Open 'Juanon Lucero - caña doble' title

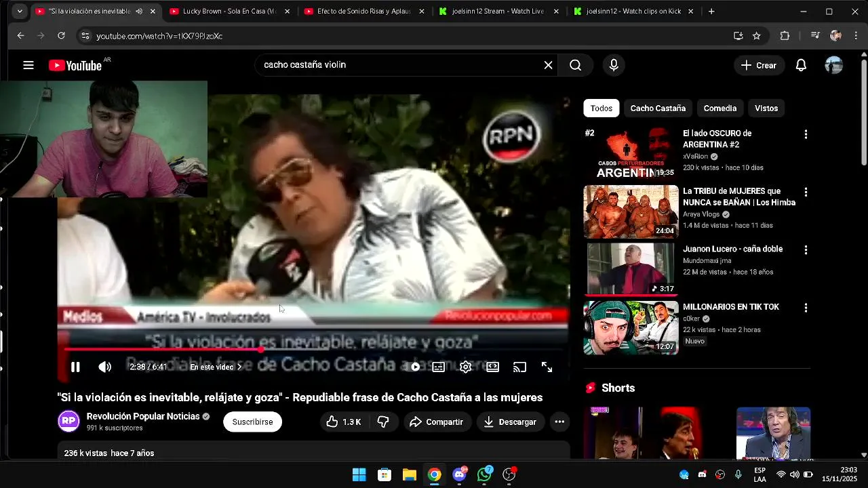pyautogui.click(x=732, y=249)
